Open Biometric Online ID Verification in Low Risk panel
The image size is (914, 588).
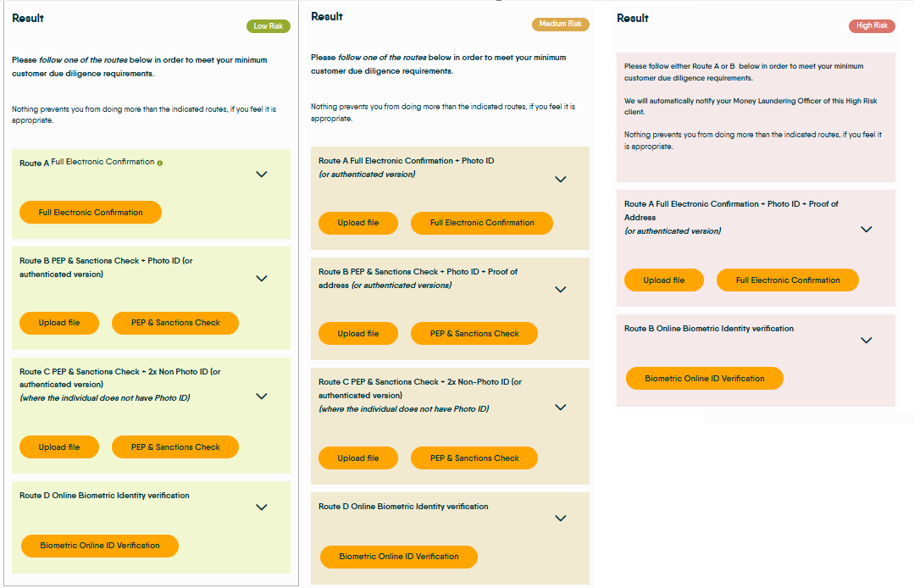pyautogui.click(x=100, y=546)
